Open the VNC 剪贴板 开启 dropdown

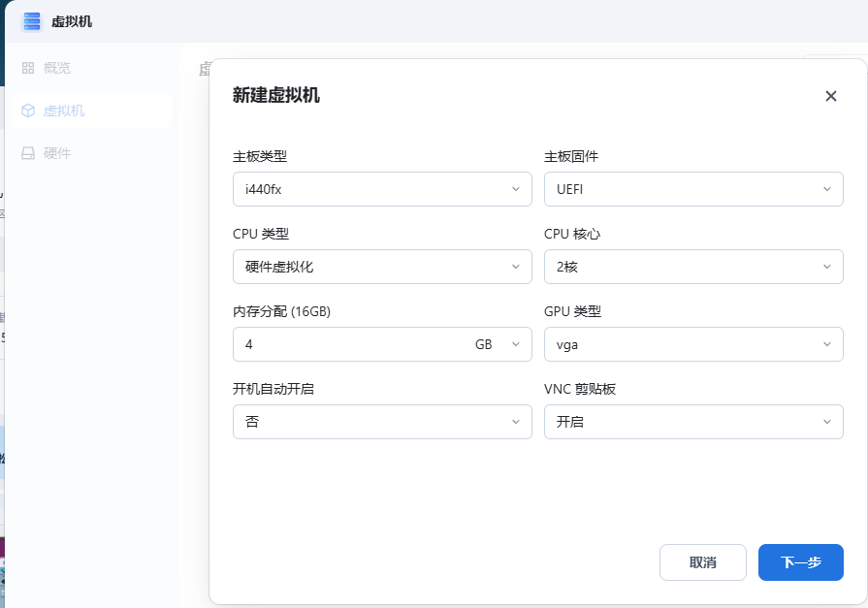click(x=692, y=422)
